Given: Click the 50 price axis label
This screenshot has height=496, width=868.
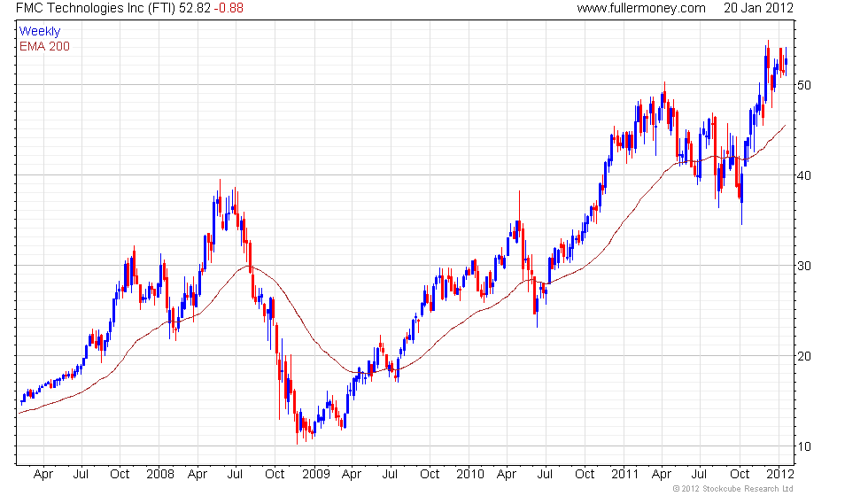Looking at the screenshot, I should pyautogui.click(x=804, y=85).
